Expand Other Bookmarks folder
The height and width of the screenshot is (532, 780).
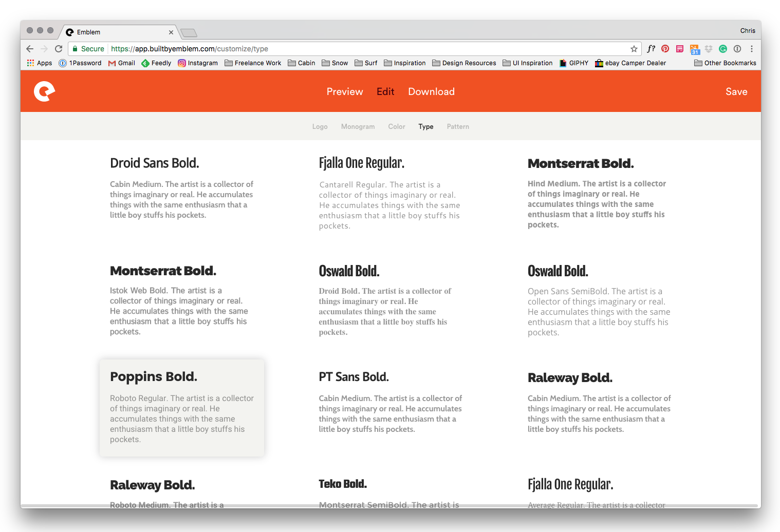pos(725,63)
